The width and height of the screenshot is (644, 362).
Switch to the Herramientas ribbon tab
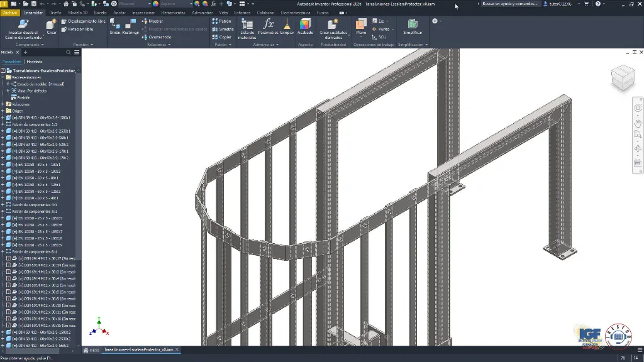coord(173,13)
